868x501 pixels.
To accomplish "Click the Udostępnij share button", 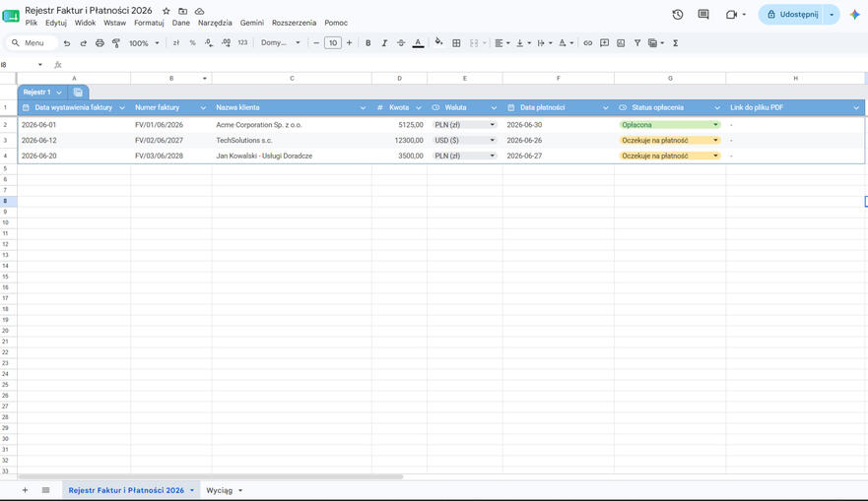I will (792, 15).
